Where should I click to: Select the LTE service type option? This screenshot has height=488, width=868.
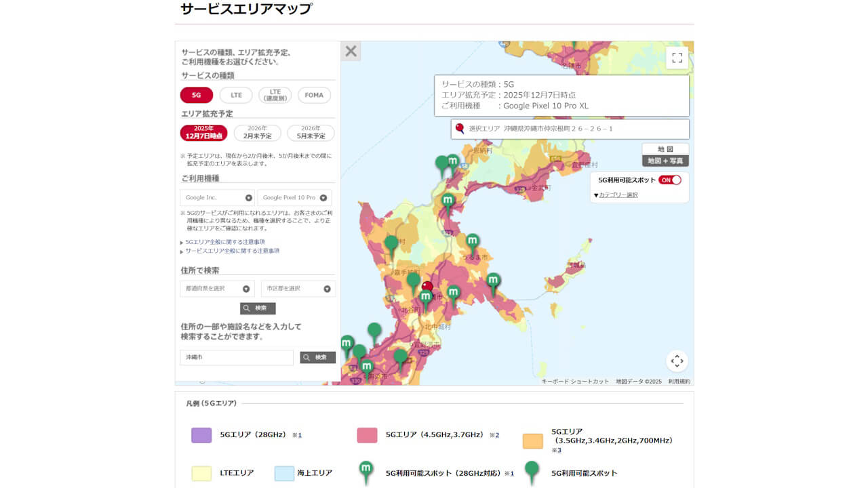[x=235, y=95]
